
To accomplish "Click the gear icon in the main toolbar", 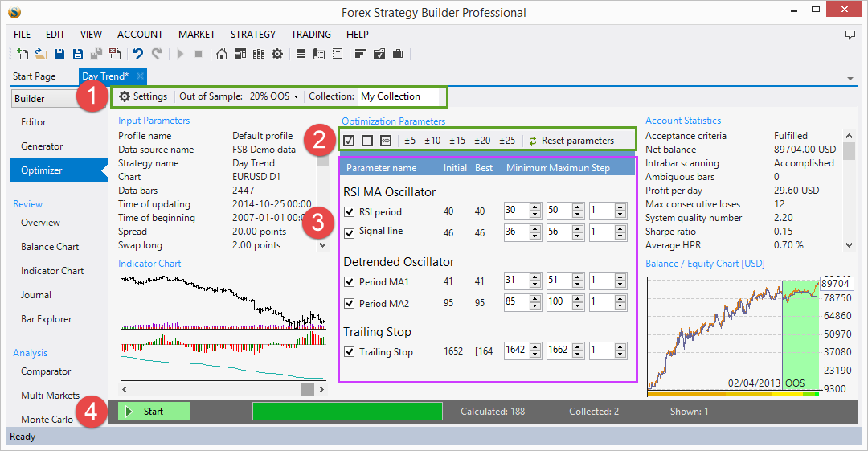I will [x=277, y=54].
